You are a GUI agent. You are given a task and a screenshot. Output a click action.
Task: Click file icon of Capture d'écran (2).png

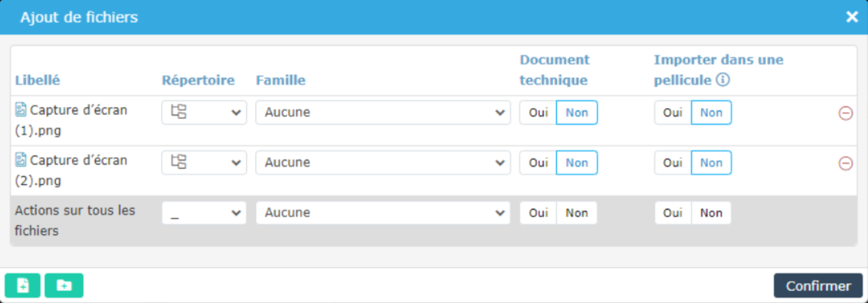(x=21, y=160)
